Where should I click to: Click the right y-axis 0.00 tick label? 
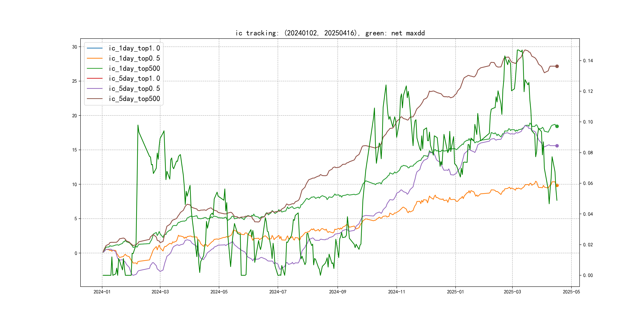tap(588, 275)
